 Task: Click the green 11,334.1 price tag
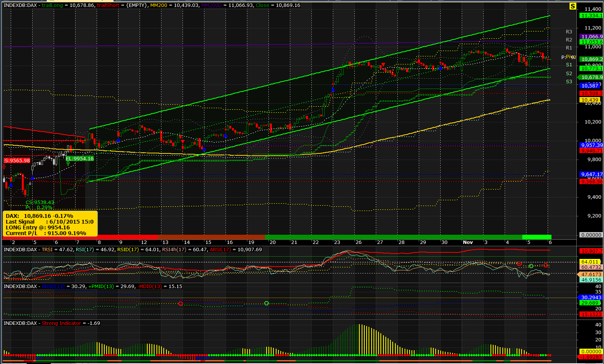(591, 16)
